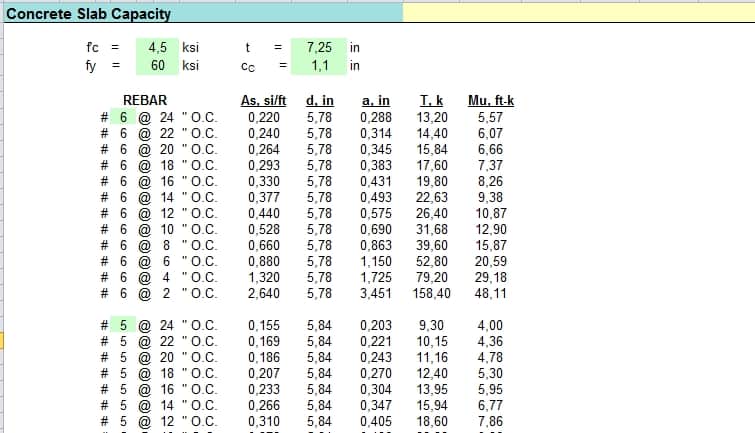Click the Mu value 4,00 cell
The image size is (755, 433).
[490, 325]
